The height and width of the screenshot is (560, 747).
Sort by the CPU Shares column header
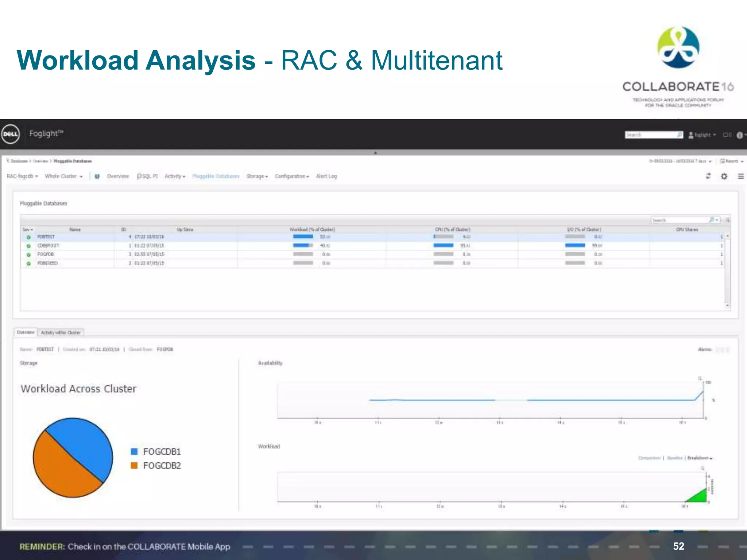687,230
